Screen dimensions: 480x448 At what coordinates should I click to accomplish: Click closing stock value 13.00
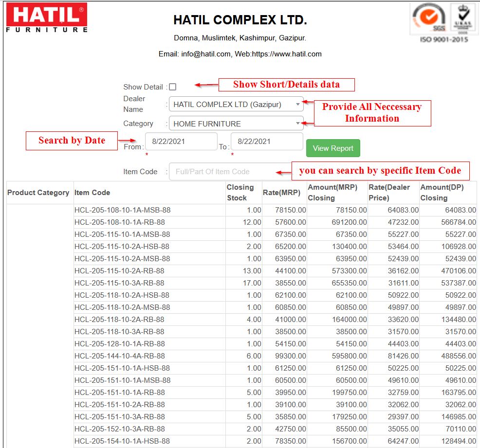pos(252,271)
